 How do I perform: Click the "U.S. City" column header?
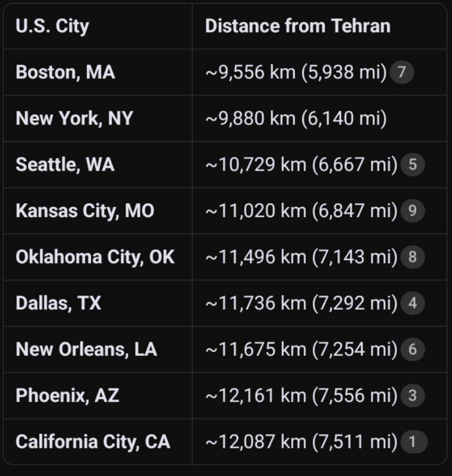point(52,26)
